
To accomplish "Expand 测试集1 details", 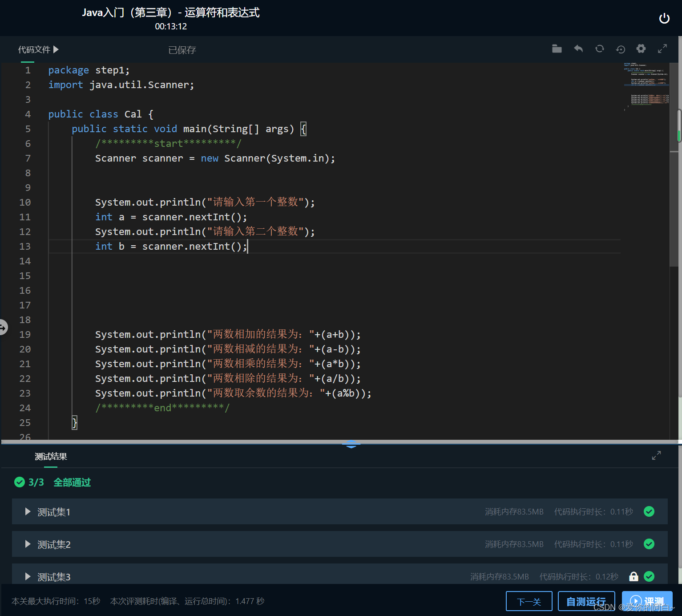I will tap(27, 512).
